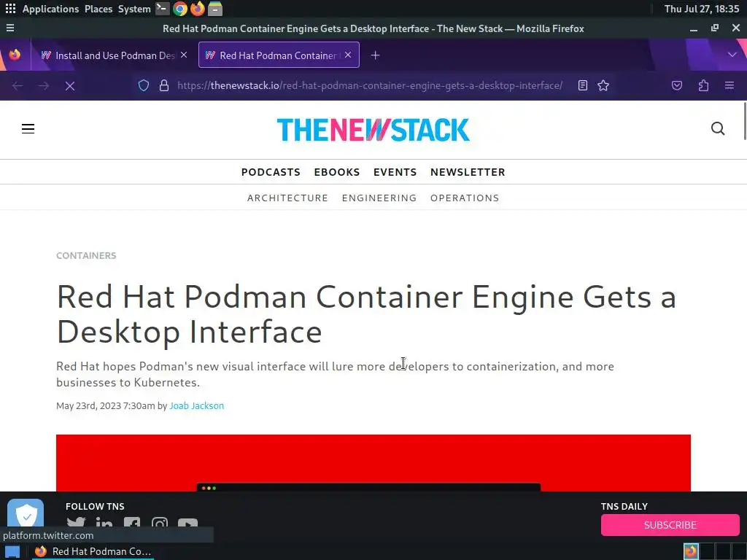The width and height of the screenshot is (747, 560).
Task: Launch the terminal from top panel
Action: click(163, 9)
